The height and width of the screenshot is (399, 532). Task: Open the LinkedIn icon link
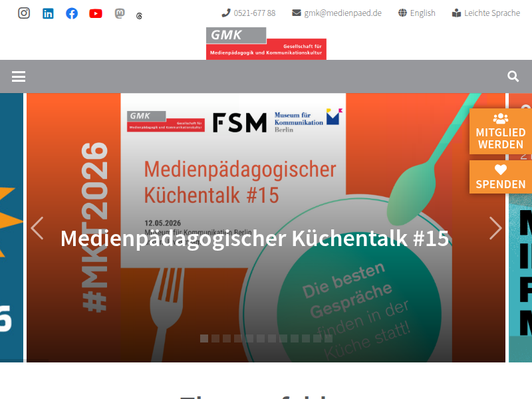pyautogui.click(x=48, y=13)
